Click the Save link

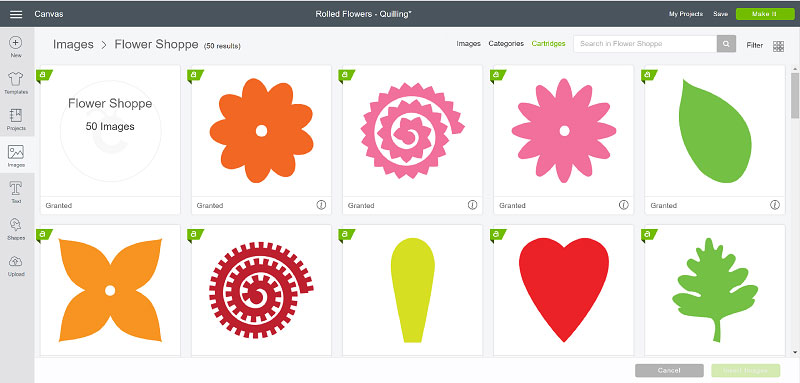pos(720,14)
